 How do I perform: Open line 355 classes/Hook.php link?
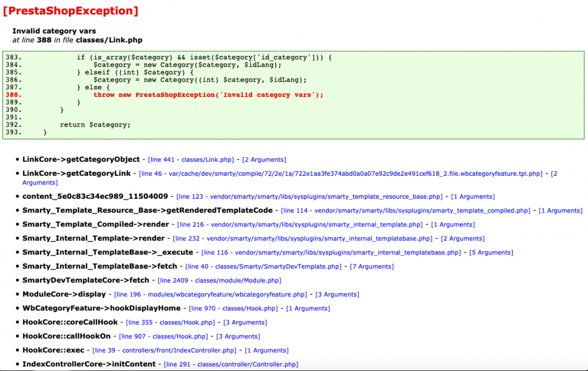(x=171, y=323)
